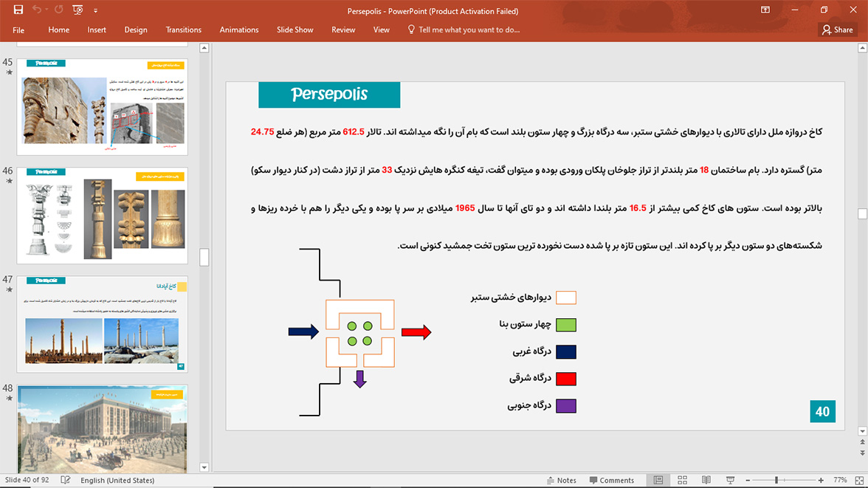This screenshot has width=868, height=488.
Task: Open the Review ribbon tab
Action: (343, 30)
